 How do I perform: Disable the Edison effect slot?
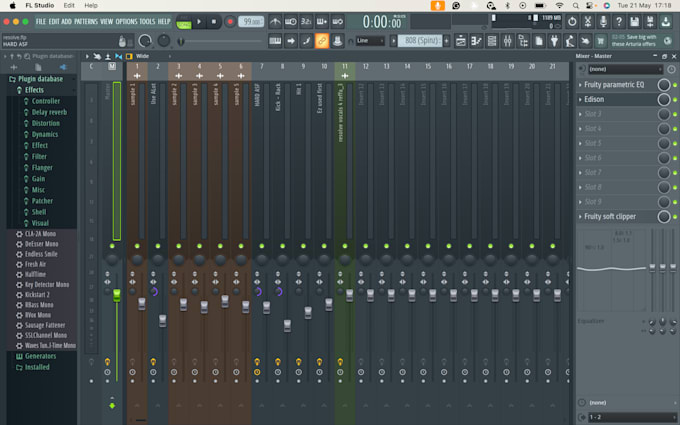point(675,100)
